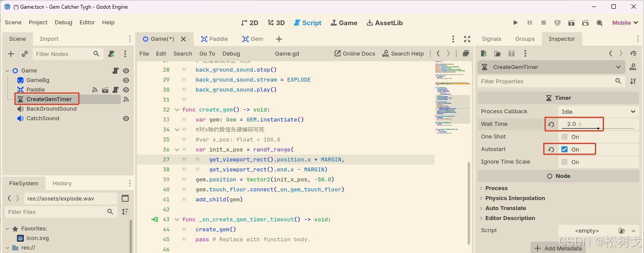This screenshot has height=253, width=644.
Task: Open Paddle instanced scene in editor
Action: pos(105,90)
